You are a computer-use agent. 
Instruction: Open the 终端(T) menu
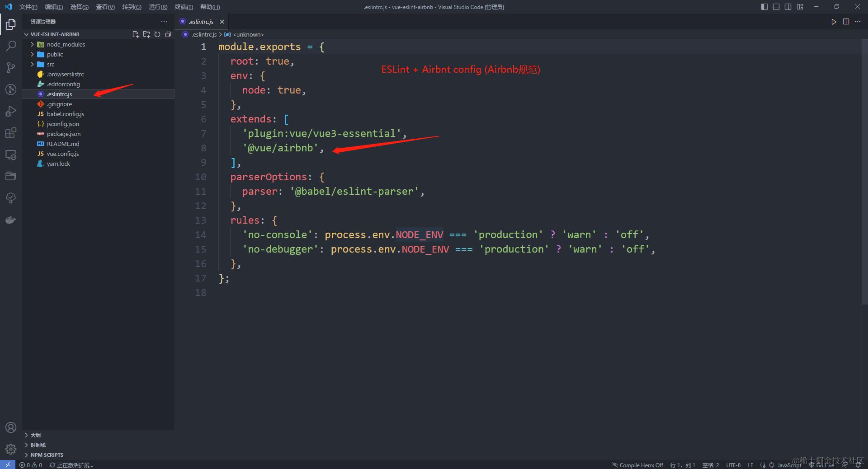pyautogui.click(x=184, y=7)
